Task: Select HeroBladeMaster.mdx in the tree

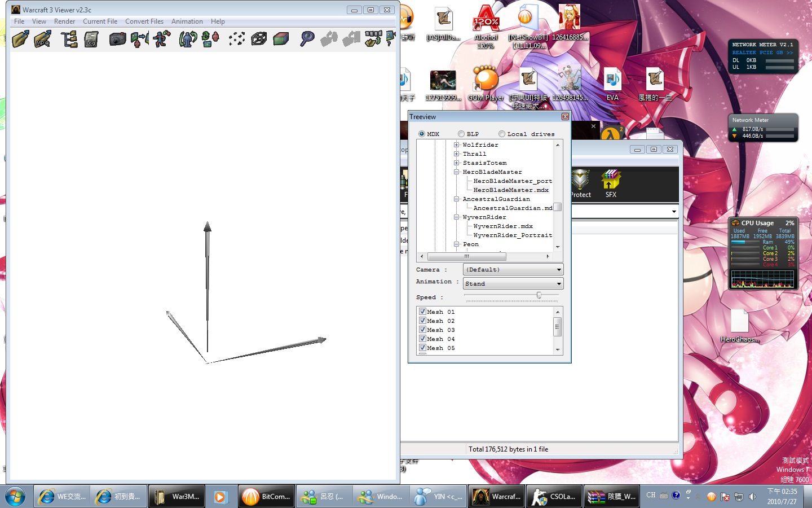Action: point(511,190)
